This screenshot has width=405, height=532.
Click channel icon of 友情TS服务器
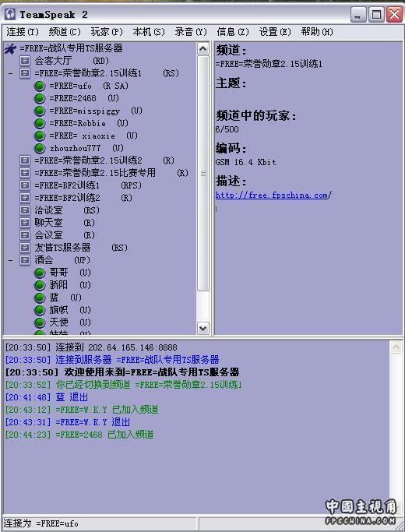[x=25, y=248]
